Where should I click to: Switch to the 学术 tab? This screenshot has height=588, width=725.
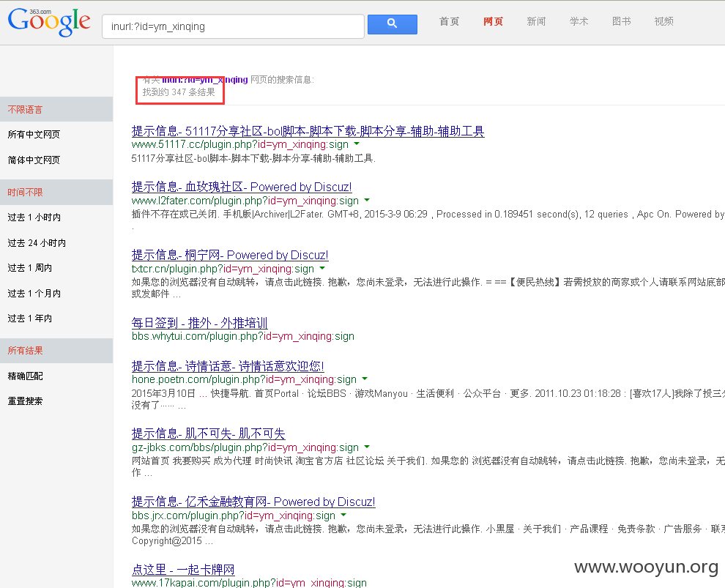point(579,21)
